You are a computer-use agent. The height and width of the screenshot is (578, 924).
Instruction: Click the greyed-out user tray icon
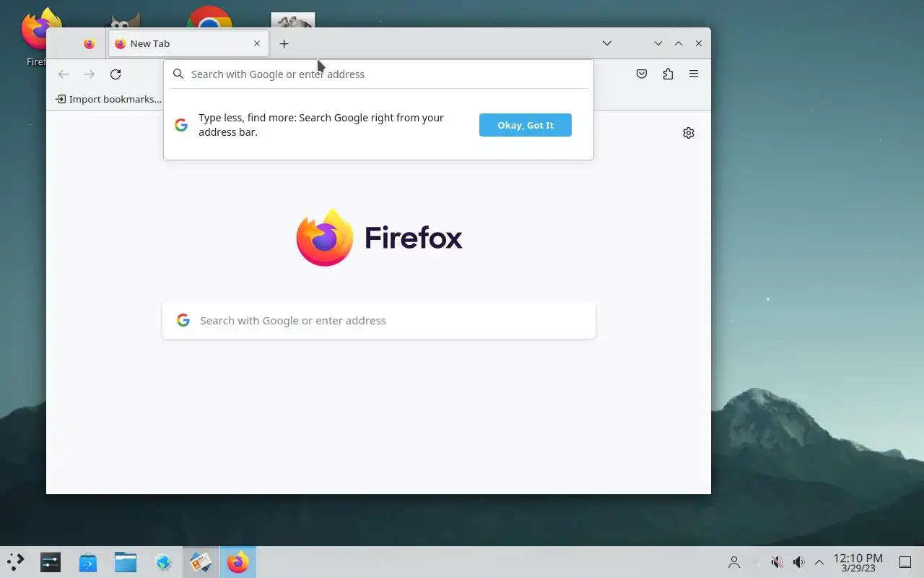click(756, 562)
